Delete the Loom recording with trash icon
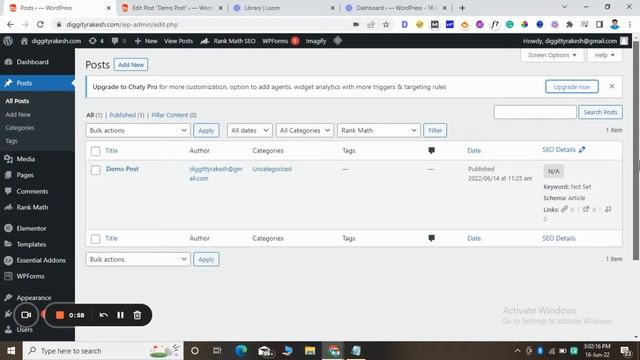 [138, 315]
